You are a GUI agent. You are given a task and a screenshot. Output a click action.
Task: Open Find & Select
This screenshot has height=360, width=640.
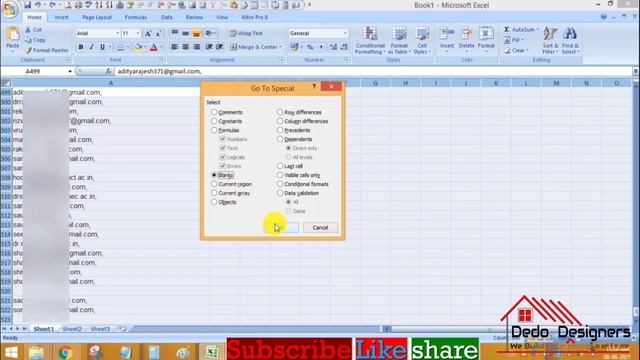click(570, 40)
